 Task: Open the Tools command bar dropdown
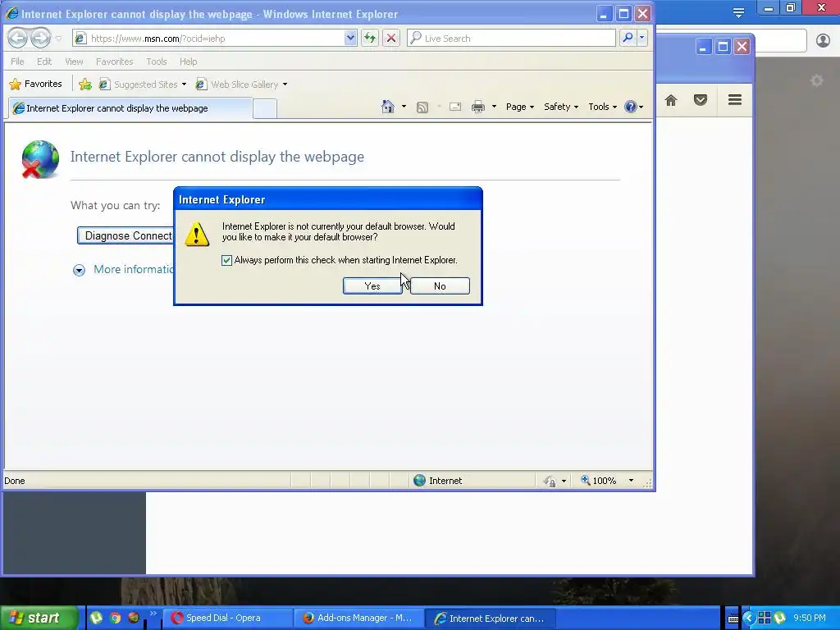603,107
